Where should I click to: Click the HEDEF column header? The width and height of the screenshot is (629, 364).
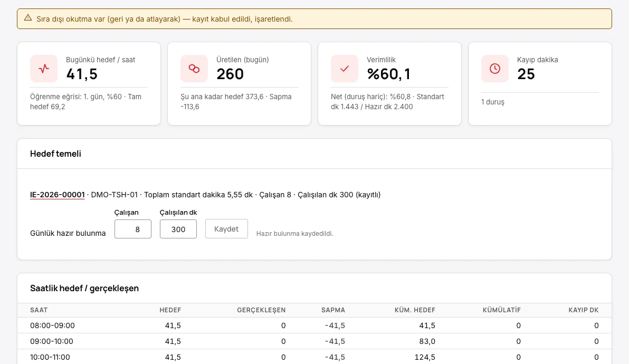click(x=170, y=310)
